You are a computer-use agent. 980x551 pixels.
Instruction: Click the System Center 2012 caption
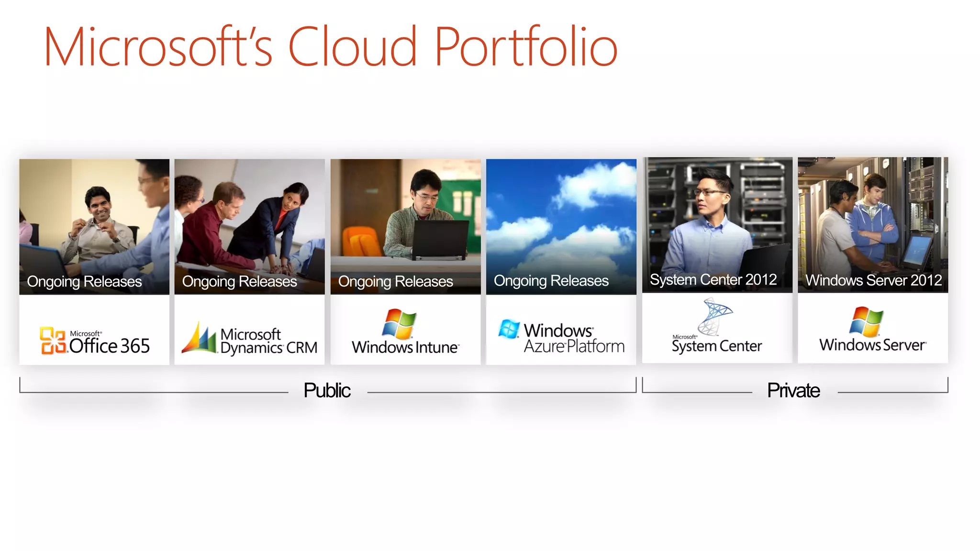(x=713, y=279)
